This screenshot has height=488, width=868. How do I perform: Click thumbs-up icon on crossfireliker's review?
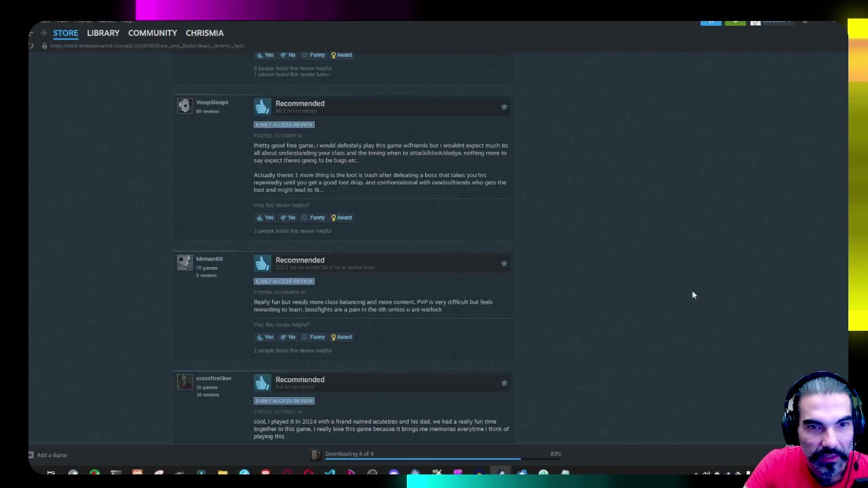click(262, 382)
